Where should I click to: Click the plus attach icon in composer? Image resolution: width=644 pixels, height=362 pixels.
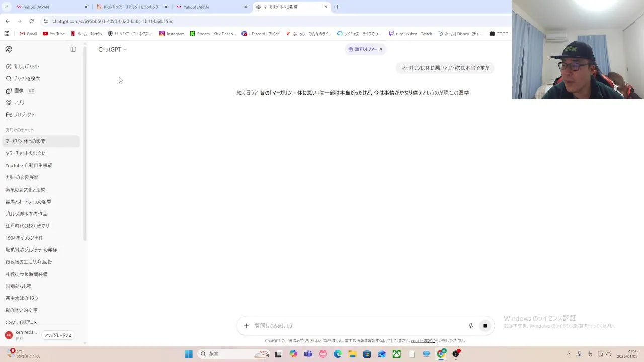[x=246, y=326]
